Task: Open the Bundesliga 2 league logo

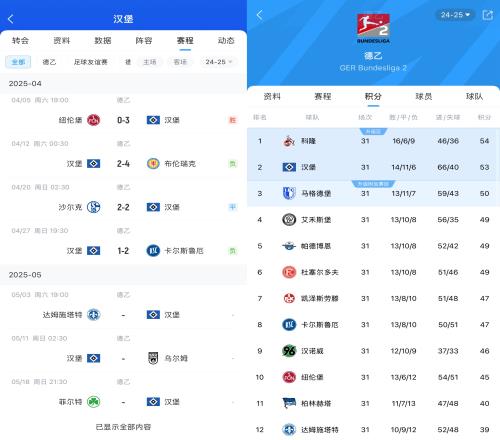Action: [x=373, y=28]
